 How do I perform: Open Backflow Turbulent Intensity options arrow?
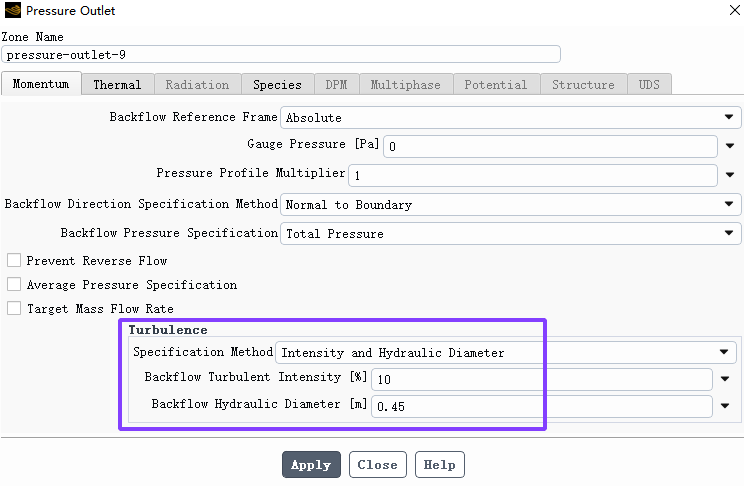pos(725,379)
